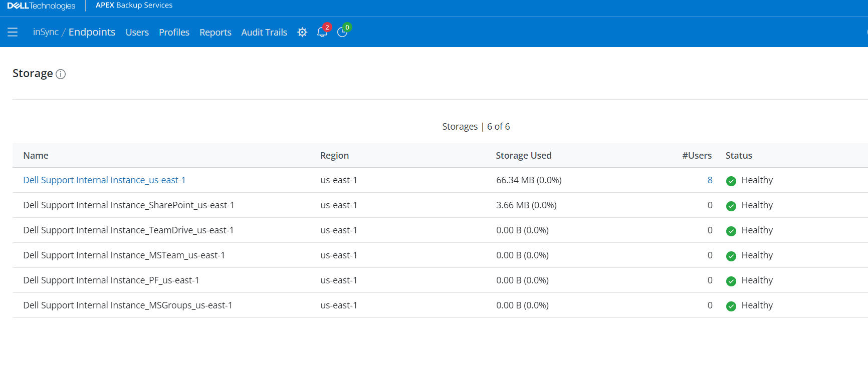Sort by the Name column header
This screenshot has width=868, height=374.
click(36, 156)
